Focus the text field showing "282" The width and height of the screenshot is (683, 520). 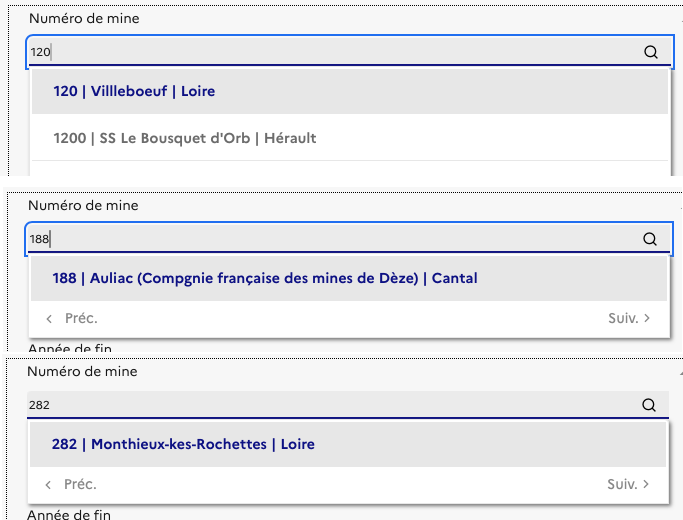pyautogui.click(x=330, y=405)
